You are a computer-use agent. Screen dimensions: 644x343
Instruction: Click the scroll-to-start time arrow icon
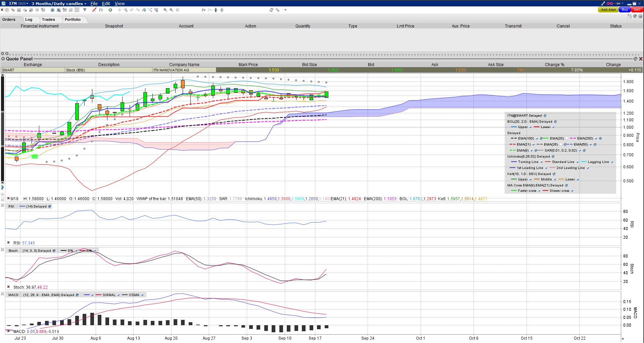tap(203, 10)
